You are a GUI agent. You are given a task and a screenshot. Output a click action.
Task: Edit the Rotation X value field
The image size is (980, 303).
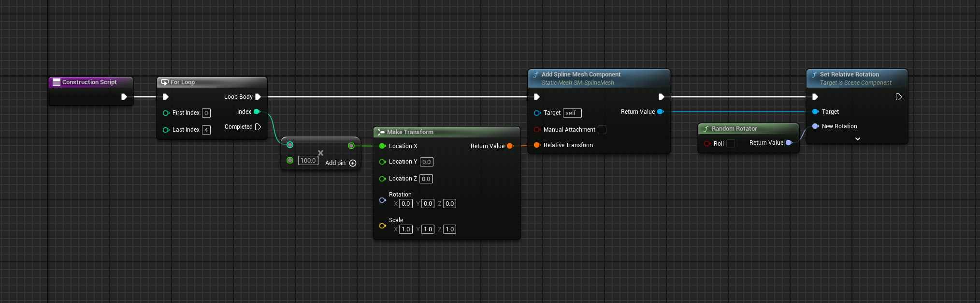coord(406,204)
